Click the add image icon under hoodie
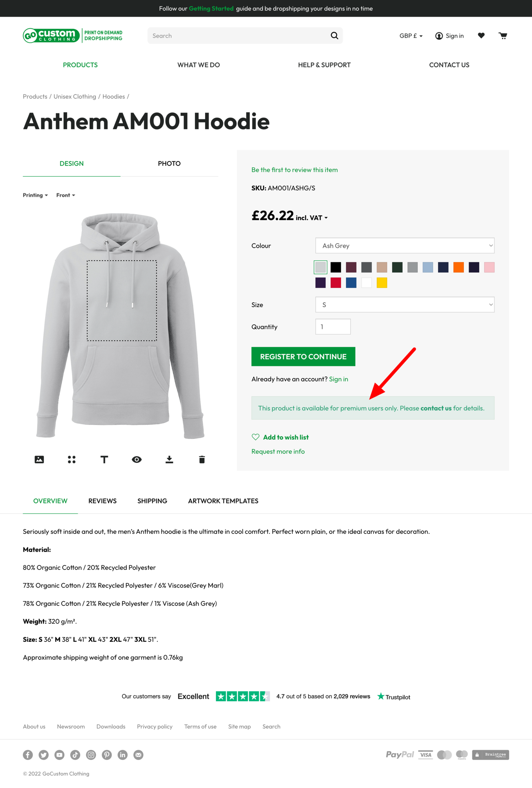 [39, 459]
